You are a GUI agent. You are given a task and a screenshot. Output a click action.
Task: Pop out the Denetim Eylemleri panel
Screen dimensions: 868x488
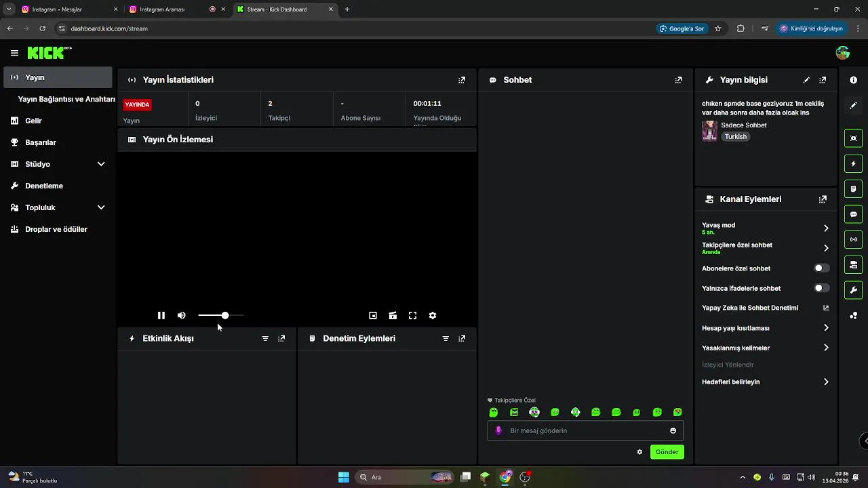462,338
